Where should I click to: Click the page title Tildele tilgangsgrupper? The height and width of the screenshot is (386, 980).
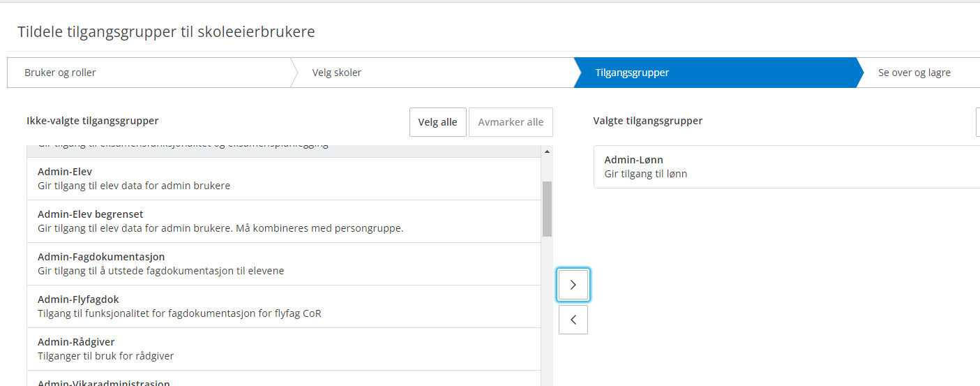(166, 31)
